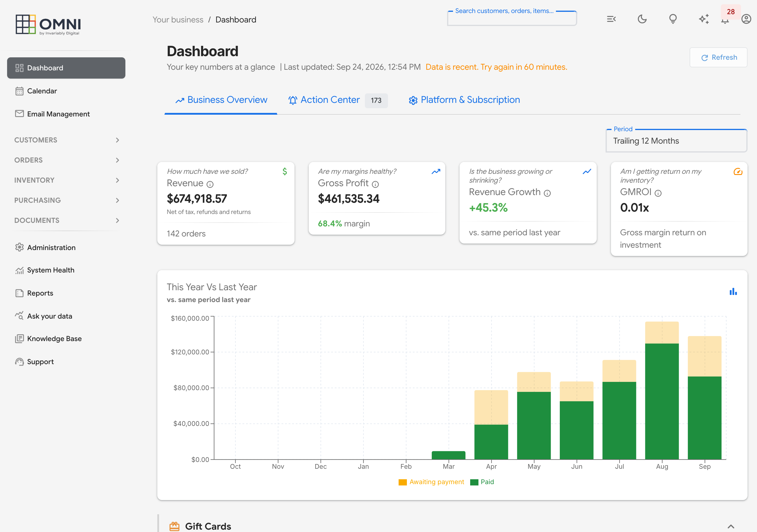Open the Knowledge Base
Screen dimensions: 757x532
(66, 339)
